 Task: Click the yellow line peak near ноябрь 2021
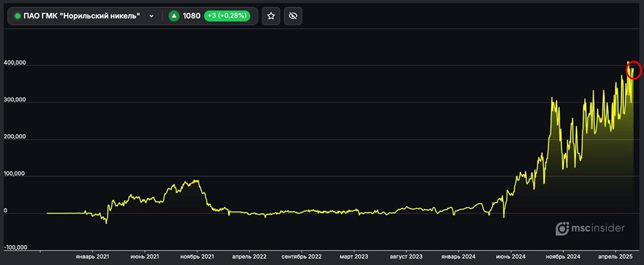[195, 181]
